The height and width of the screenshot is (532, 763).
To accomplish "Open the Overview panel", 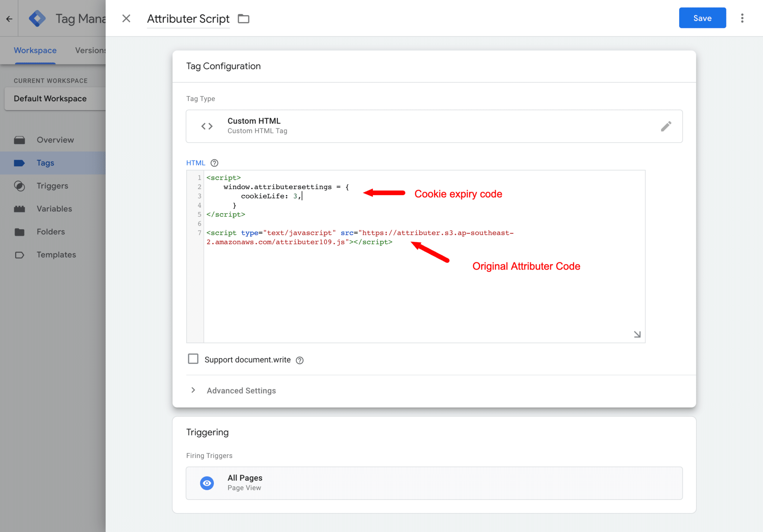I will click(55, 140).
